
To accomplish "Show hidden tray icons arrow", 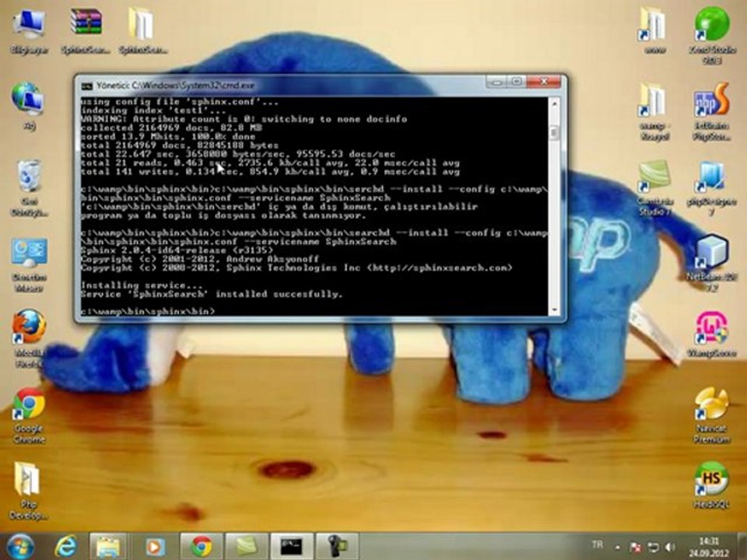I will coord(617,548).
